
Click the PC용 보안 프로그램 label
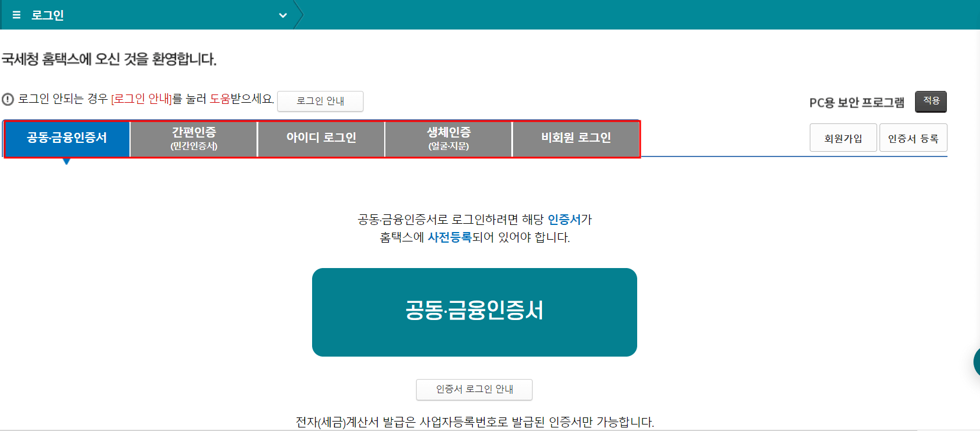(856, 103)
